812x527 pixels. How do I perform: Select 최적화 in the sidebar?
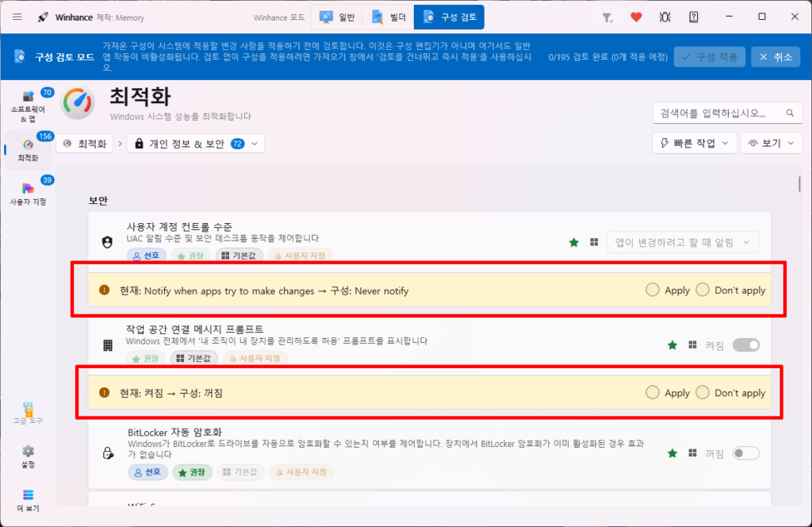[x=28, y=150]
